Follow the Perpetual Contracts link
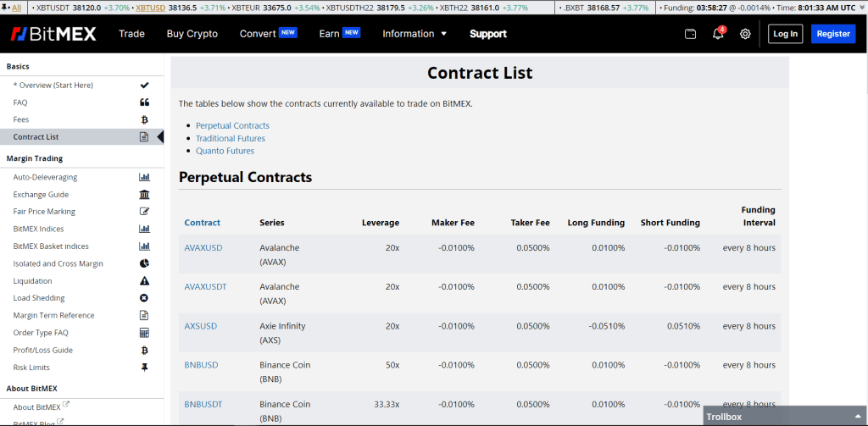This screenshot has width=868, height=426. point(232,125)
